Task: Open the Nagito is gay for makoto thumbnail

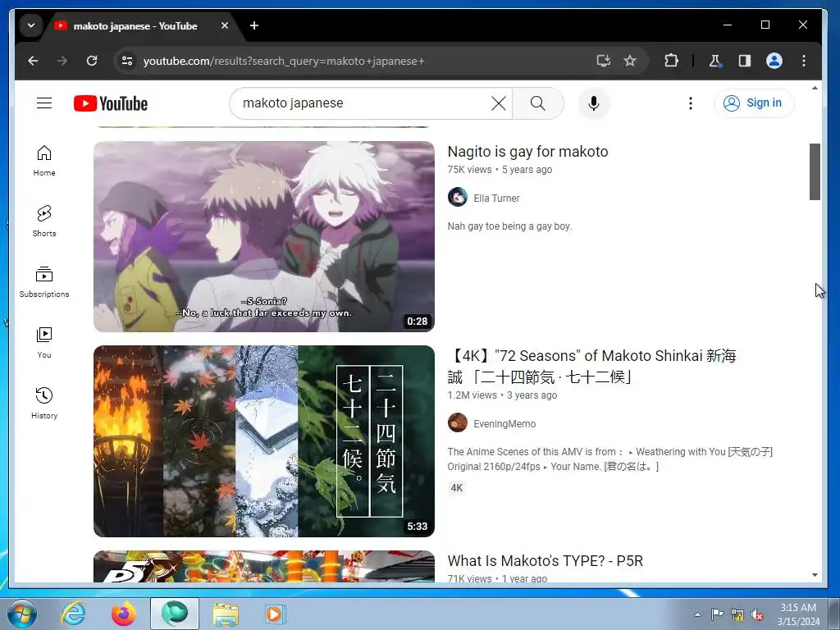Action: point(264,236)
